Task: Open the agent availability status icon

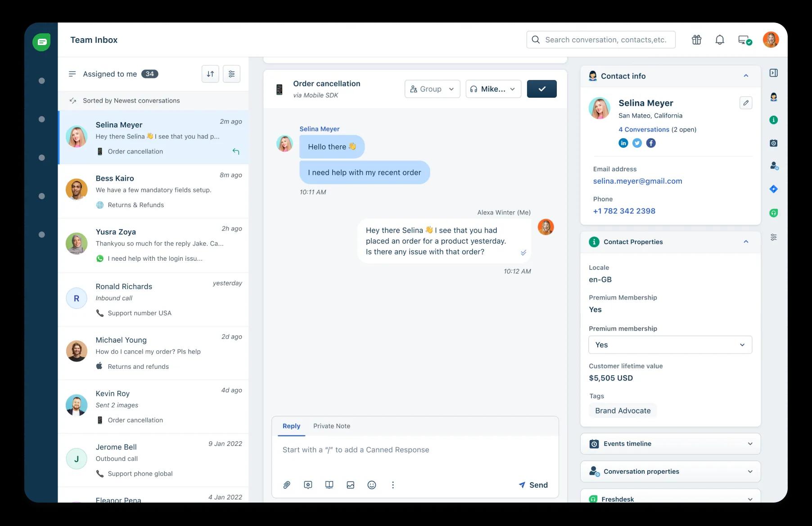Action: 745,40
